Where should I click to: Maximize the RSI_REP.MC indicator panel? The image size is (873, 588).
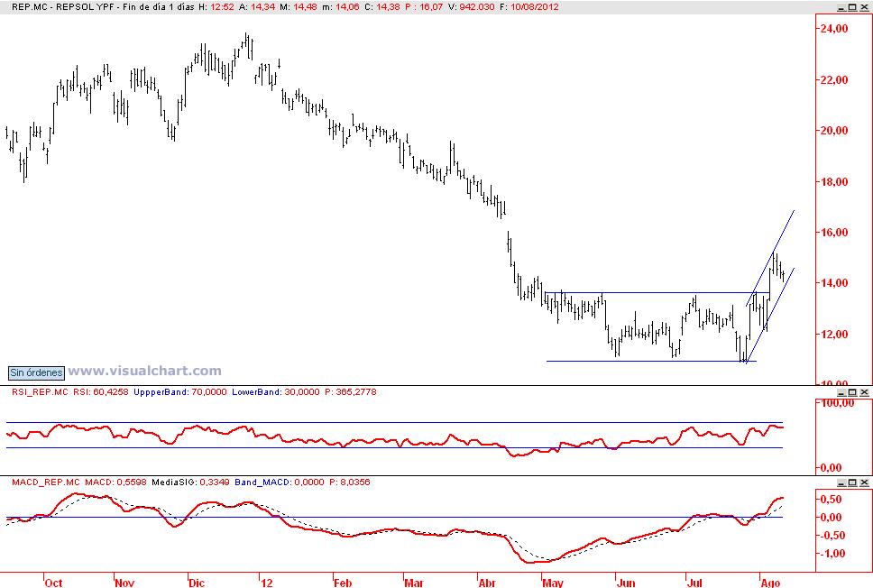pyautogui.click(x=852, y=392)
